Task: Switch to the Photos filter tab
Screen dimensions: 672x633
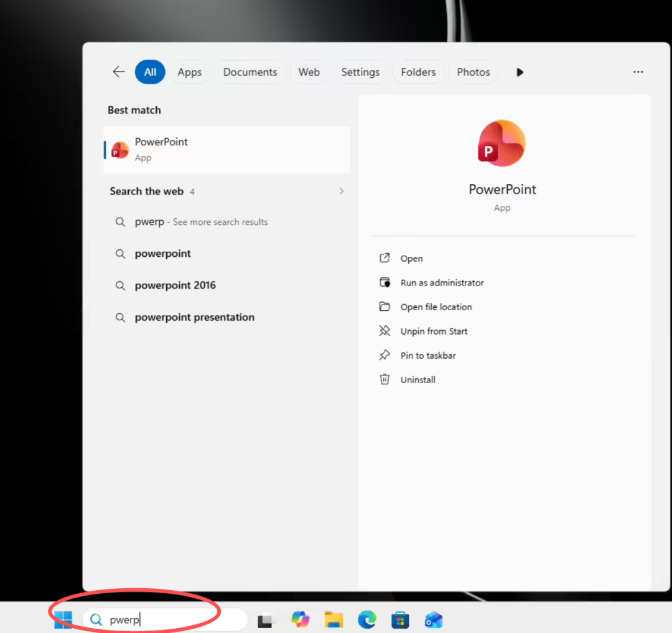Action: [473, 72]
